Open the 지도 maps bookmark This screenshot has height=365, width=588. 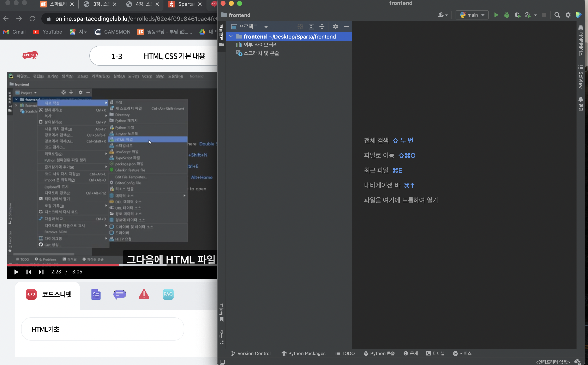78,32
